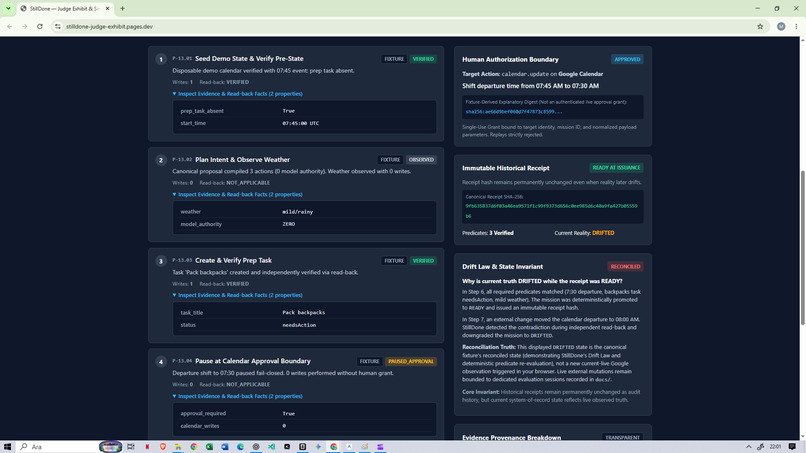Open the tab search dropdown

(x=8, y=8)
